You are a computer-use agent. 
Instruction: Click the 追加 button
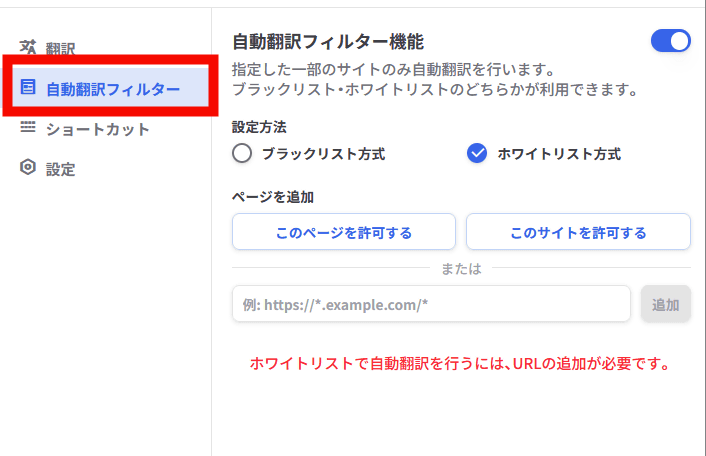(665, 304)
